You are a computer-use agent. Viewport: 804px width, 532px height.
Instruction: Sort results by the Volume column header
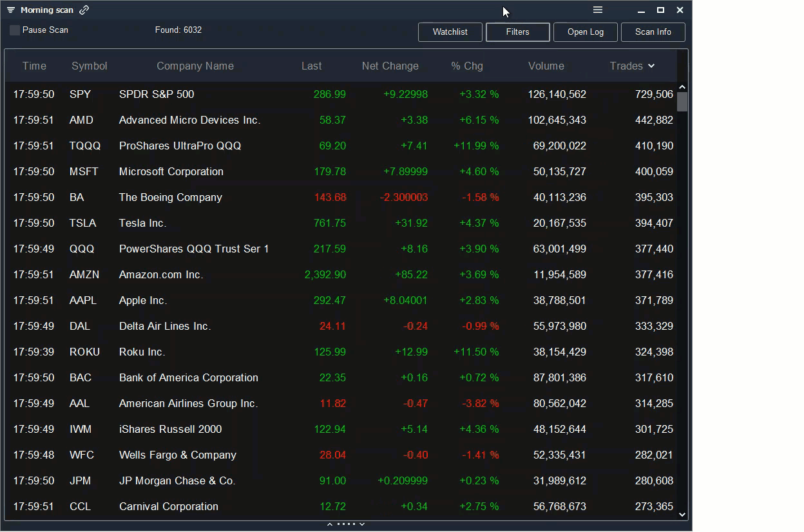(546, 66)
